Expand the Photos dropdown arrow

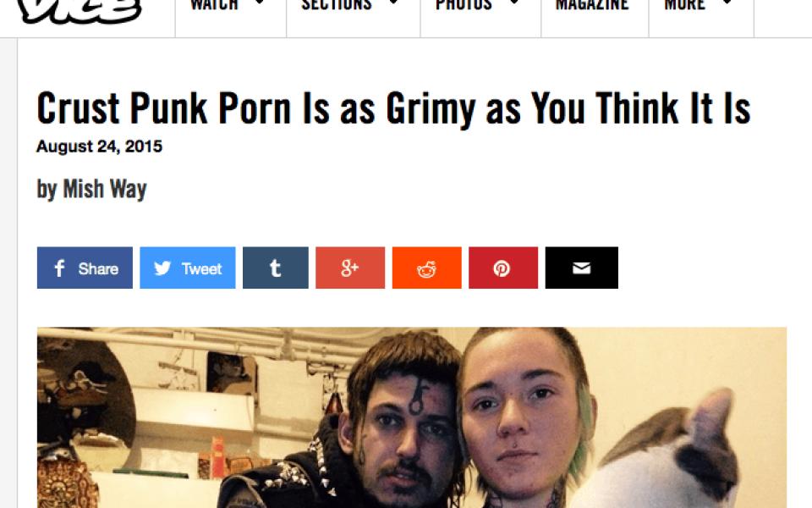(514, 3)
